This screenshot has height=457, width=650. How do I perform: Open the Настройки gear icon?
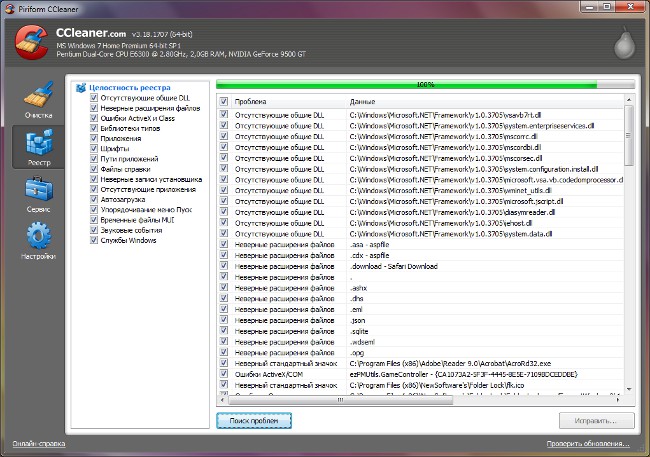pyautogui.click(x=39, y=236)
